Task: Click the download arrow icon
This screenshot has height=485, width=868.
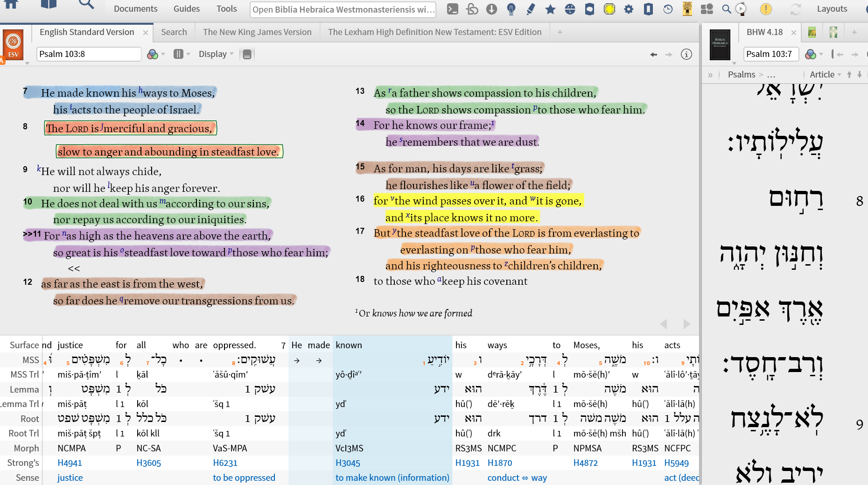Action: coord(491,9)
